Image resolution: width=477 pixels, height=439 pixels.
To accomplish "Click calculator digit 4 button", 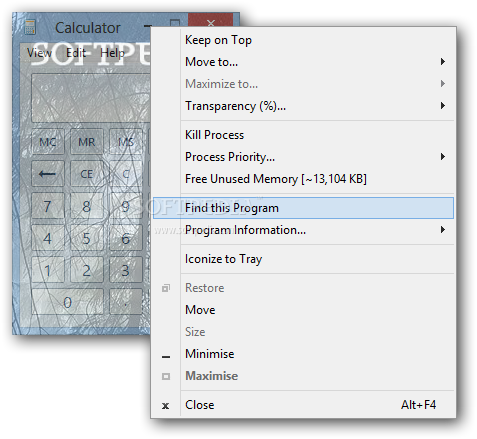I will click(x=48, y=238).
